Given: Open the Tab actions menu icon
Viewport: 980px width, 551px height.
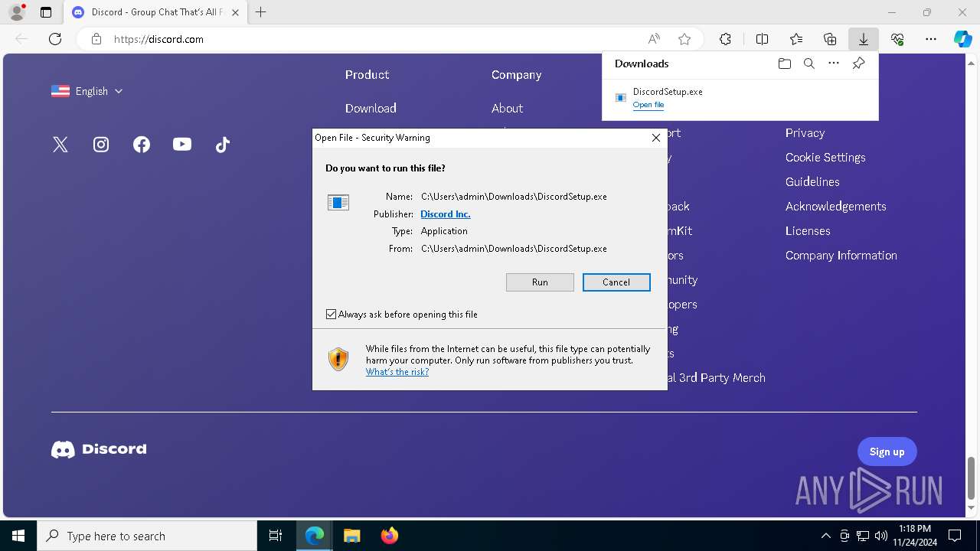Looking at the screenshot, I should coord(46,12).
